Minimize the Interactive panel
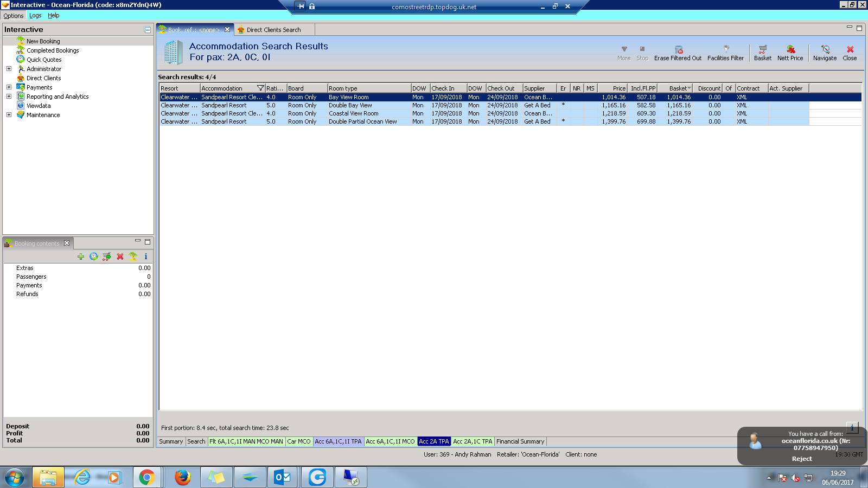The width and height of the screenshot is (868, 488). [x=148, y=30]
